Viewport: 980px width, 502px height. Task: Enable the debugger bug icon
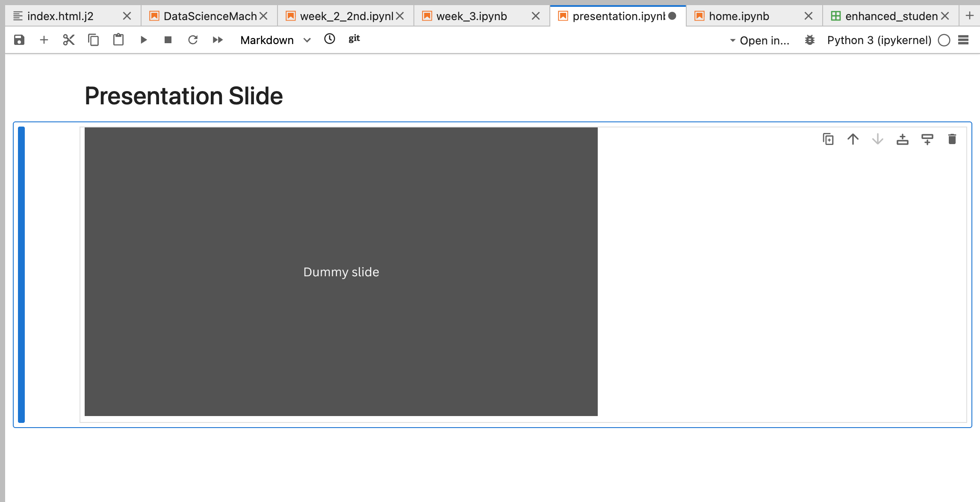(809, 40)
